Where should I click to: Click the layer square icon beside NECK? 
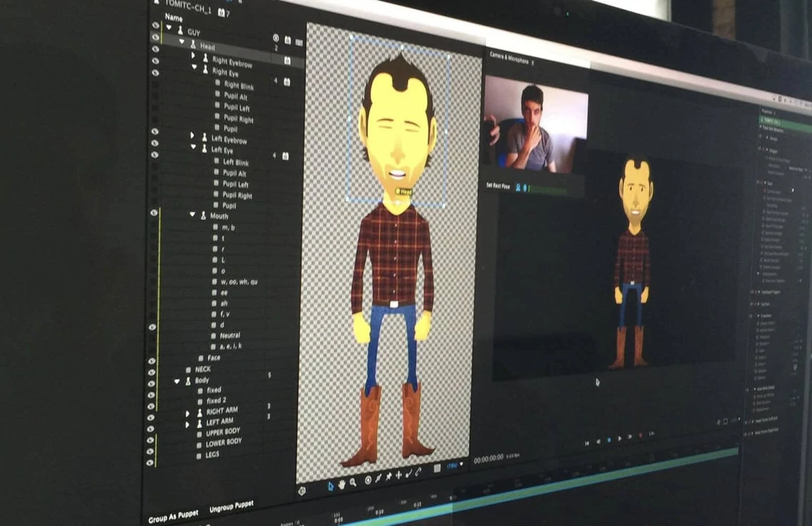click(189, 369)
